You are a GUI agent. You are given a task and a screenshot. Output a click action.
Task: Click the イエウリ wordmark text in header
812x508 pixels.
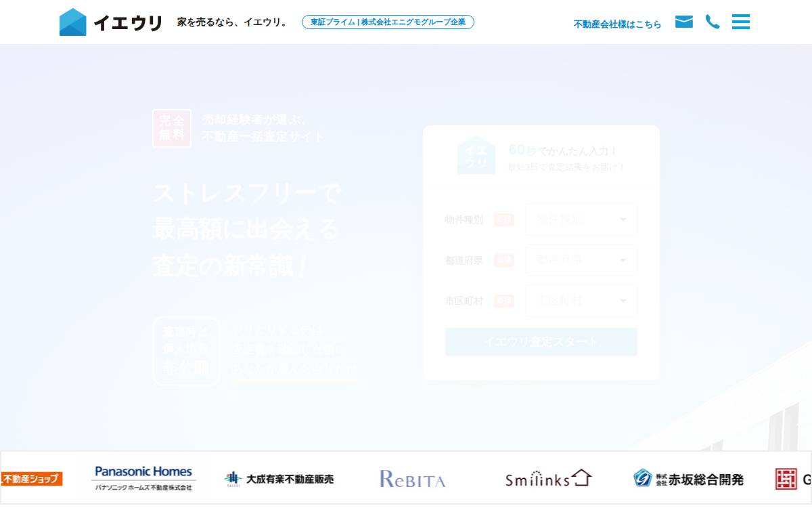coord(128,24)
